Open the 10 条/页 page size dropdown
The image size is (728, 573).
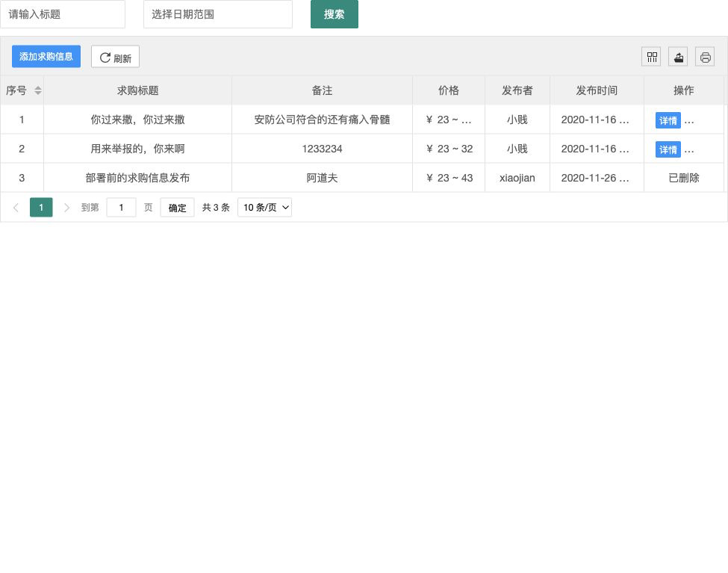pos(264,207)
